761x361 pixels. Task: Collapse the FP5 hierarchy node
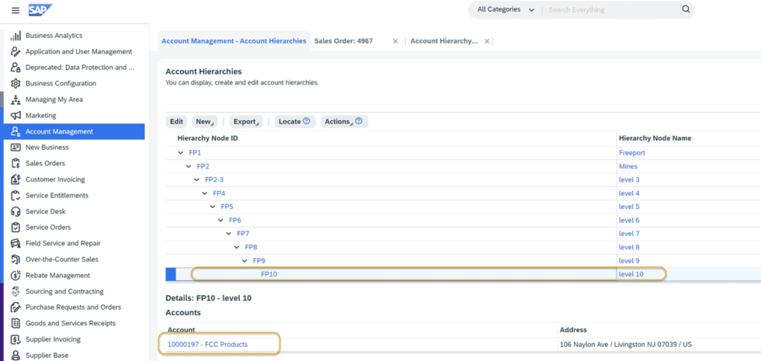213,207
